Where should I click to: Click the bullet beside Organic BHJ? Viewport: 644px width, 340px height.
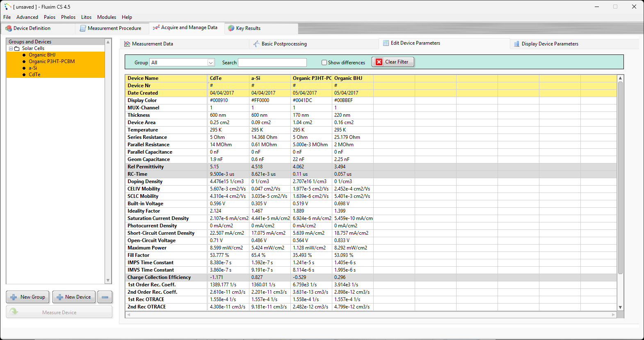click(x=24, y=55)
